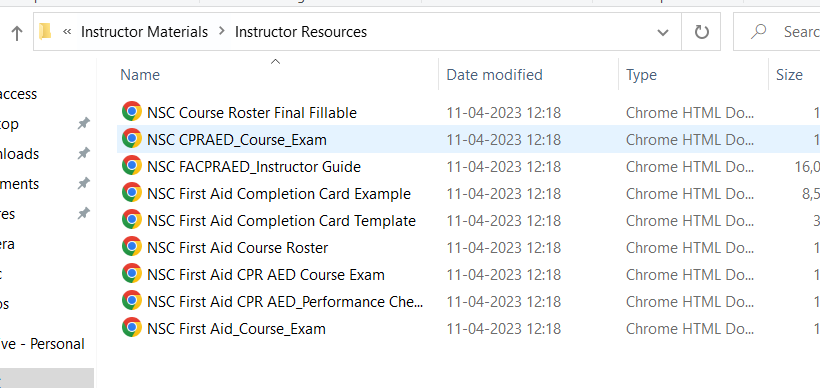Click Chrome icon of NSC FACPRAED_Instructor Guide
Image resolution: width=820 pixels, height=388 pixels.
132,167
